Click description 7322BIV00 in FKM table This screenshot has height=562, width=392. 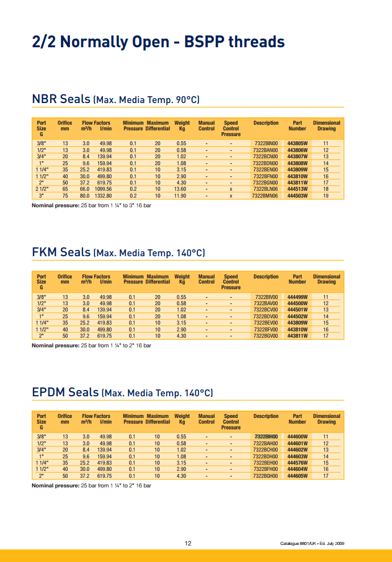(x=266, y=297)
